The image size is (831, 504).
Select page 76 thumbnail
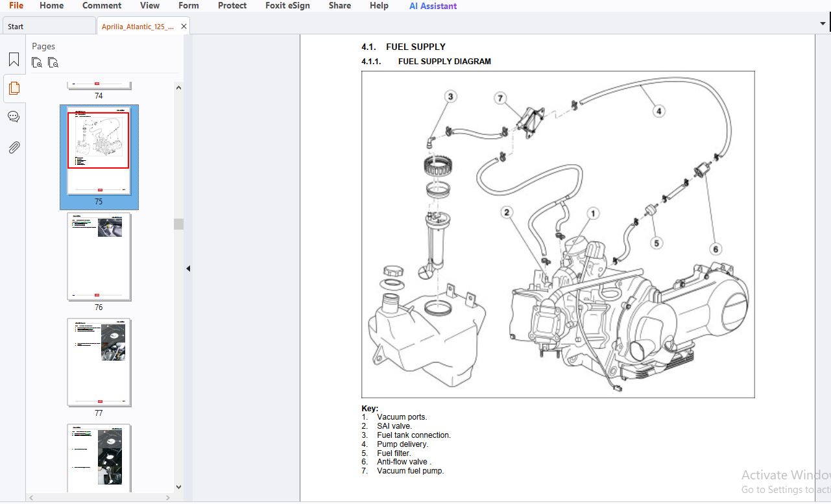click(x=99, y=257)
